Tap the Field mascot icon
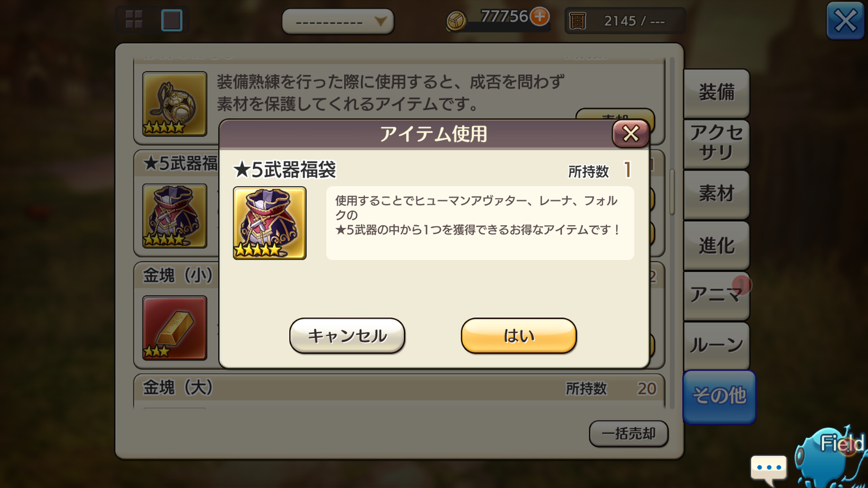This screenshot has width=868, height=488. click(832, 457)
